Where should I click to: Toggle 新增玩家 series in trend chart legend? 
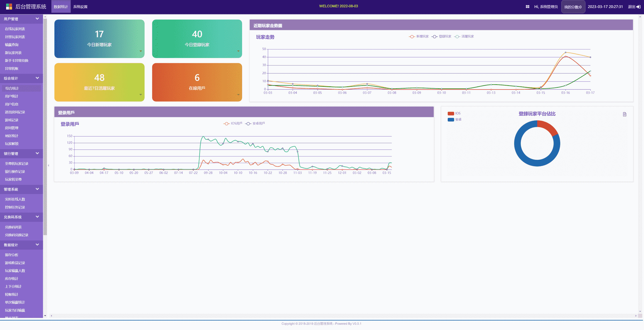[419, 36]
